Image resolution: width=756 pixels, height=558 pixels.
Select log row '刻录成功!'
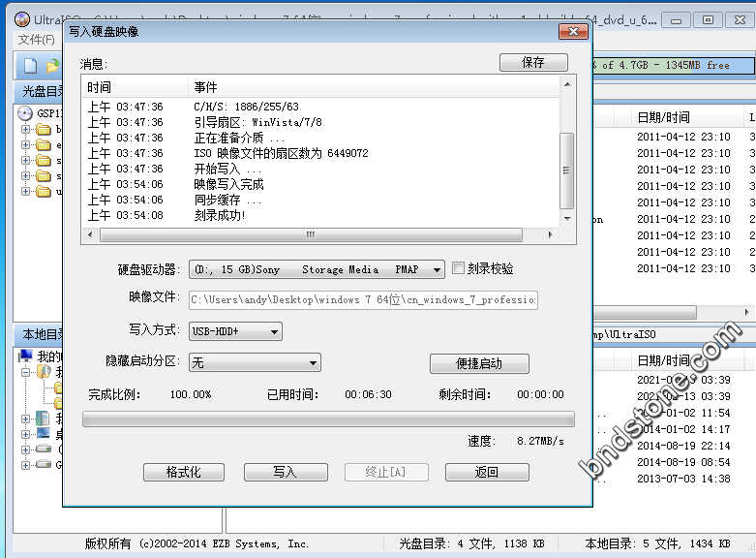click(320, 215)
